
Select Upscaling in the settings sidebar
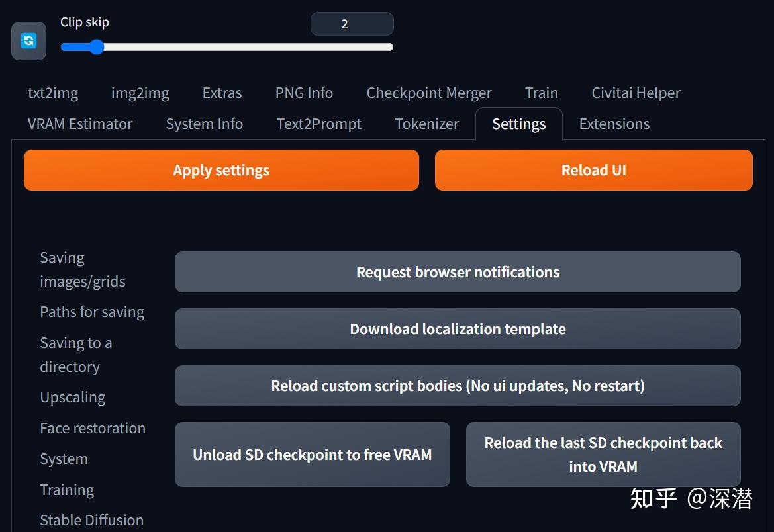73,397
